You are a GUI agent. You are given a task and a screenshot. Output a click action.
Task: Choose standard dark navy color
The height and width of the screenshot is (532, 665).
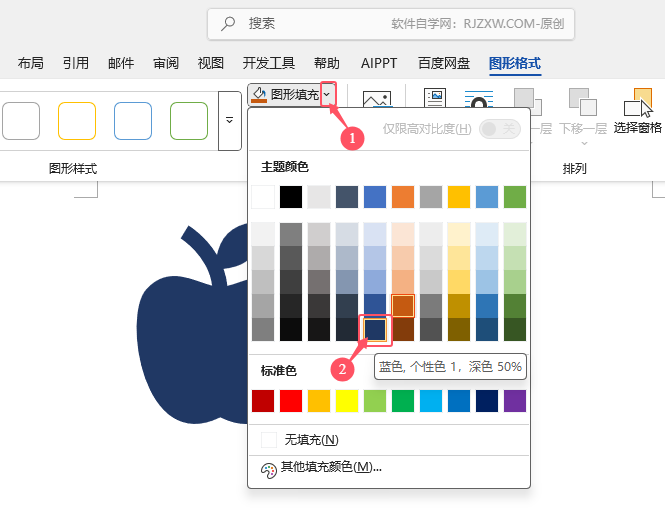click(x=487, y=401)
